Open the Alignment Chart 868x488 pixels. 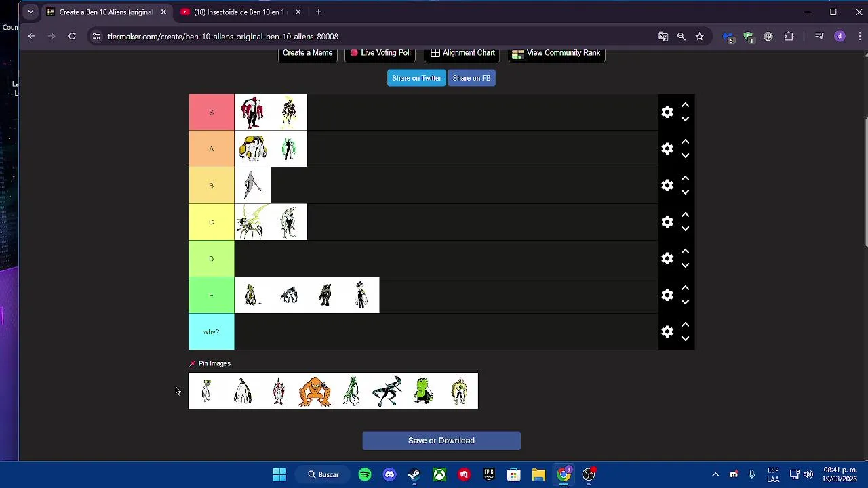pos(462,53)
